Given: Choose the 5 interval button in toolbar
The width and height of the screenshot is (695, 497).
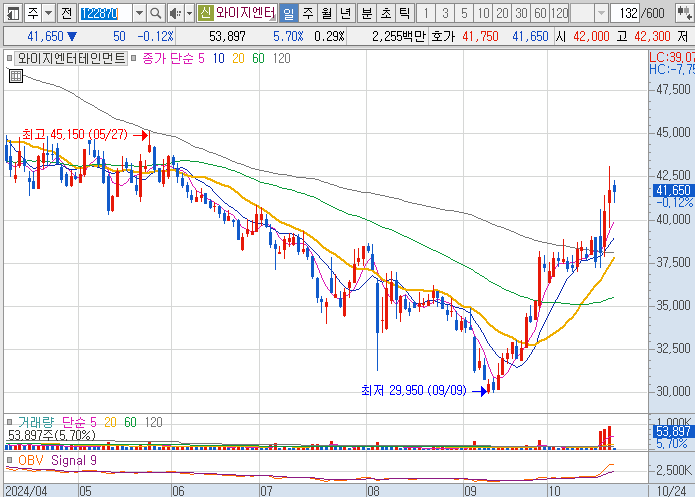Looking at the screenshot, I should (464, 13).
